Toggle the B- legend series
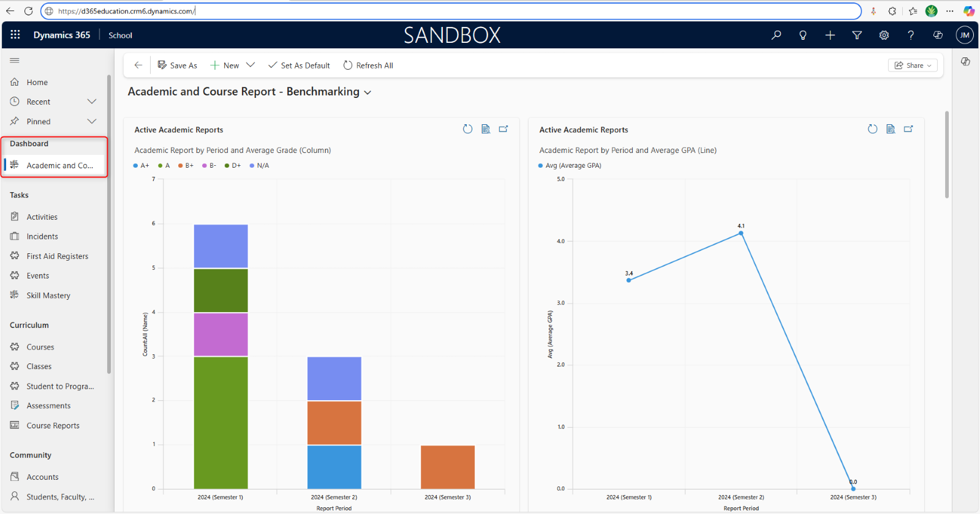Screen dimensions: 980x514 tap(209, 166)
